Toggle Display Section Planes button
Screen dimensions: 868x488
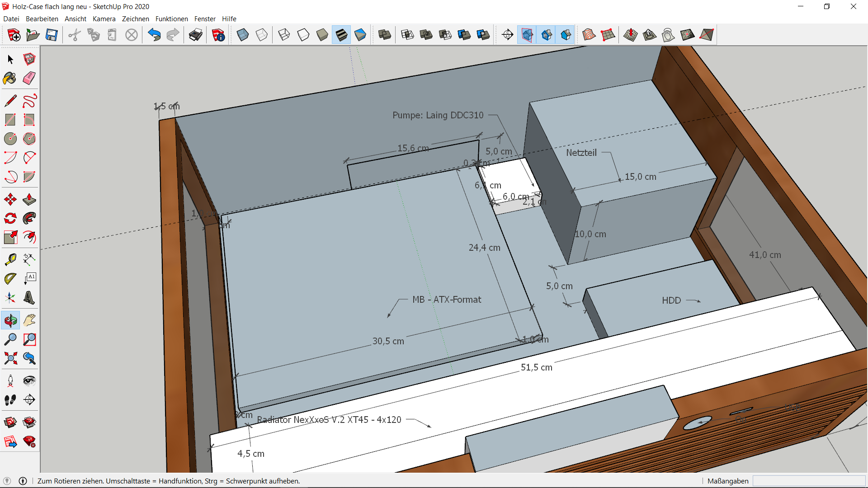tap(527, 35)
